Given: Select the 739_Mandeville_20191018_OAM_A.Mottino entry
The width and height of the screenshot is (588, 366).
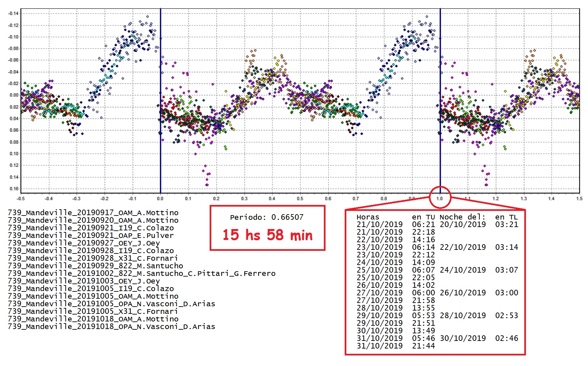Looking at the screenshot, I should click(93, 319).
